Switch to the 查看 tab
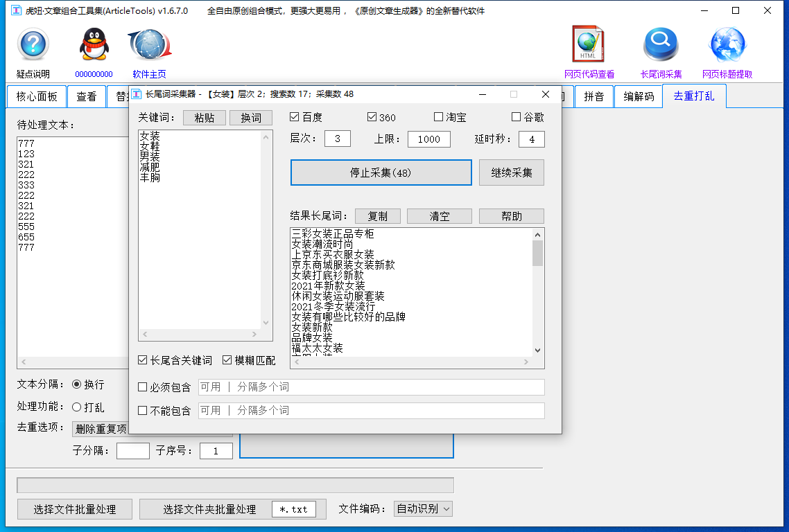Viewport: 789px width, 532px height. tap(87, 96)
